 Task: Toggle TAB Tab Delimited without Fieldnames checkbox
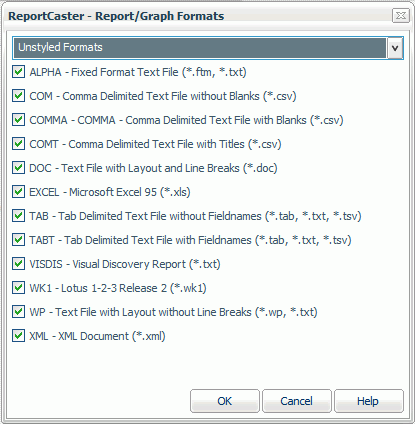click(x=18, y=216)
